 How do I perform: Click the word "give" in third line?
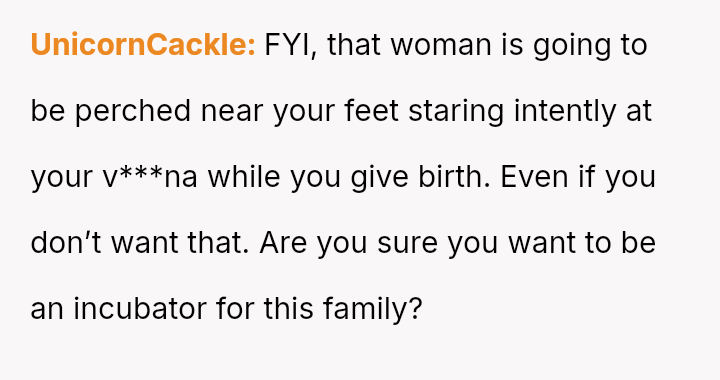coord(379,178)
